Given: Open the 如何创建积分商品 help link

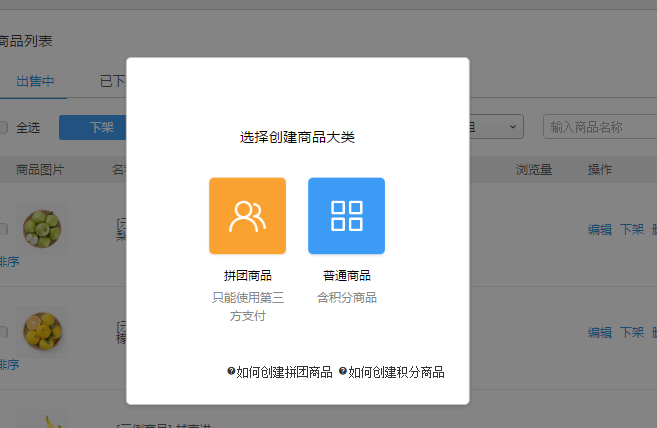Looking at the screenshot, I should coord(396,372).
